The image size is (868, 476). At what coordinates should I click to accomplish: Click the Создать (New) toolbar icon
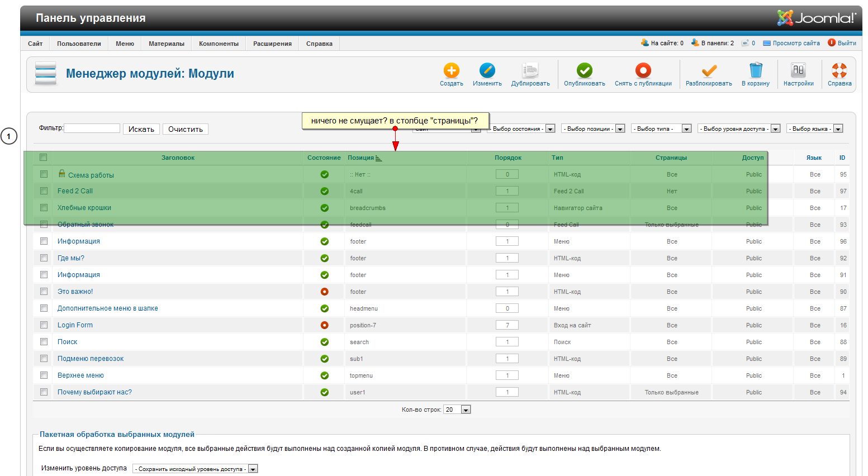point(451,71)
